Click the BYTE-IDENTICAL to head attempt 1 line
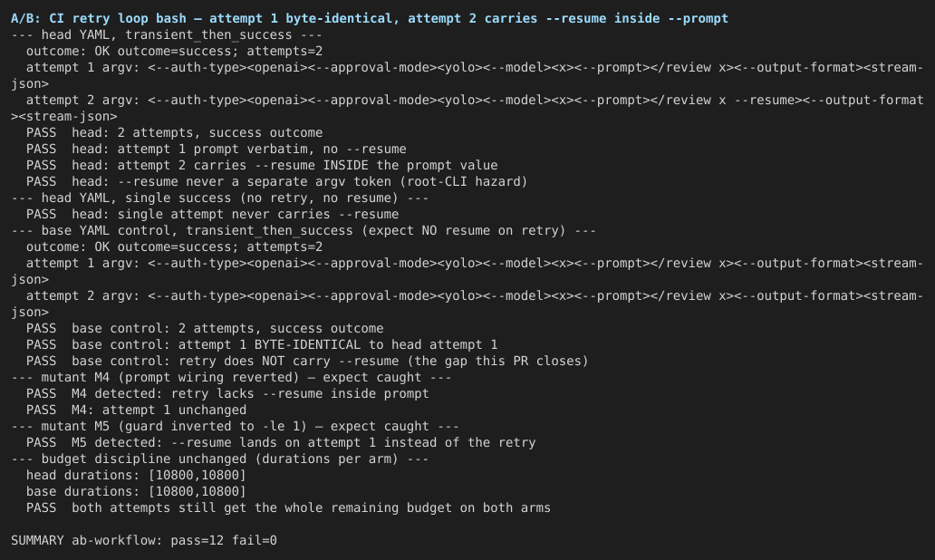Screen dimensions: 935x560 coord(262,344)
